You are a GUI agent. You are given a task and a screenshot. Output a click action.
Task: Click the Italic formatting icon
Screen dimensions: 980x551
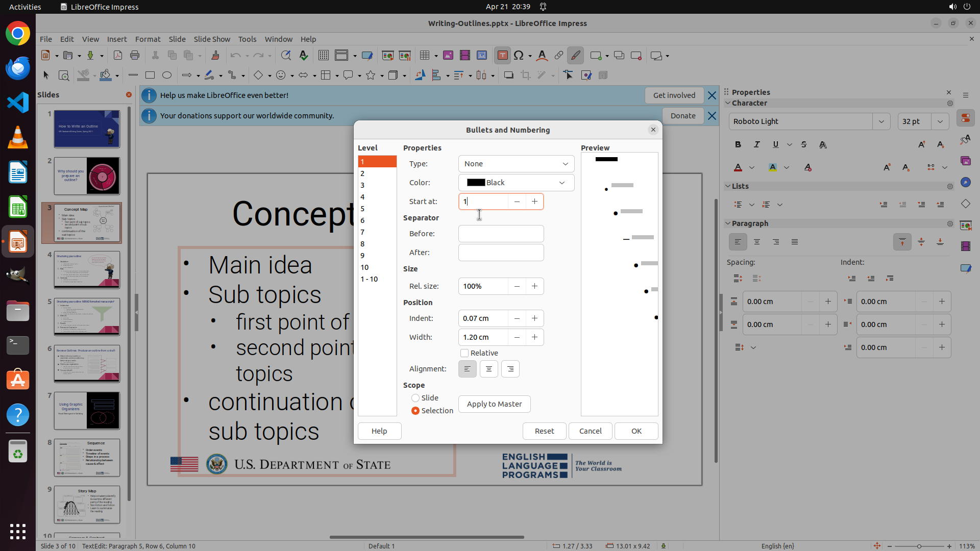pos(756,144)
